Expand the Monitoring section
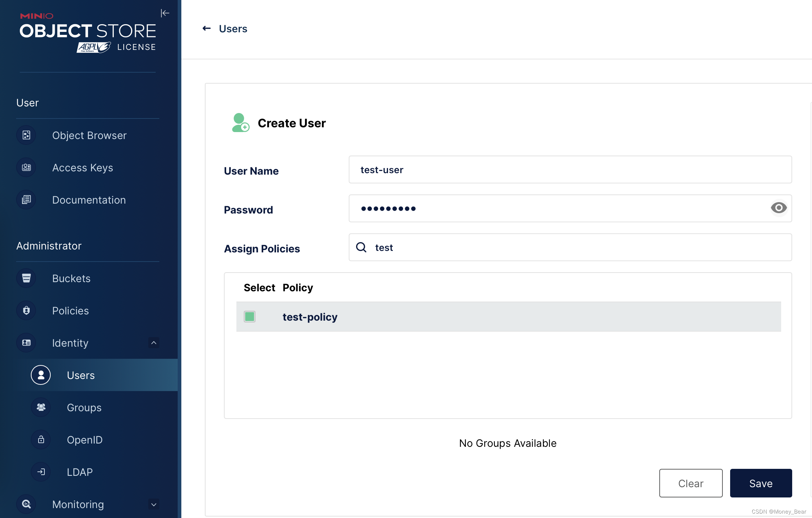This screenshot has width=812, height=518. [x=153, y=504]
